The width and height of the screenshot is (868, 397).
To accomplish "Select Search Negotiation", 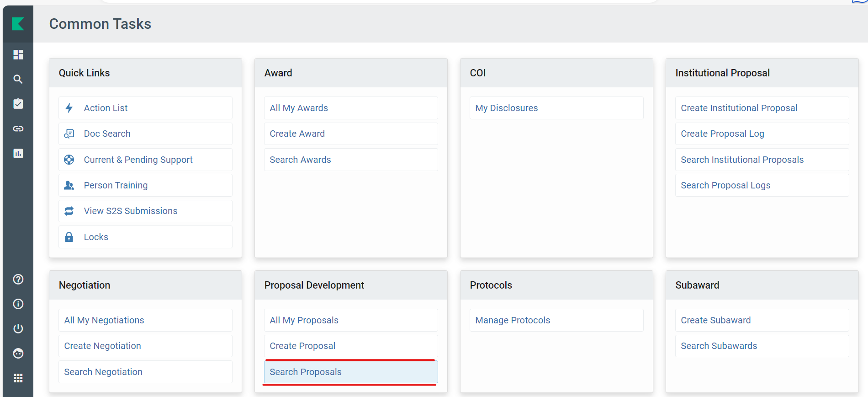I will (145, 372).
